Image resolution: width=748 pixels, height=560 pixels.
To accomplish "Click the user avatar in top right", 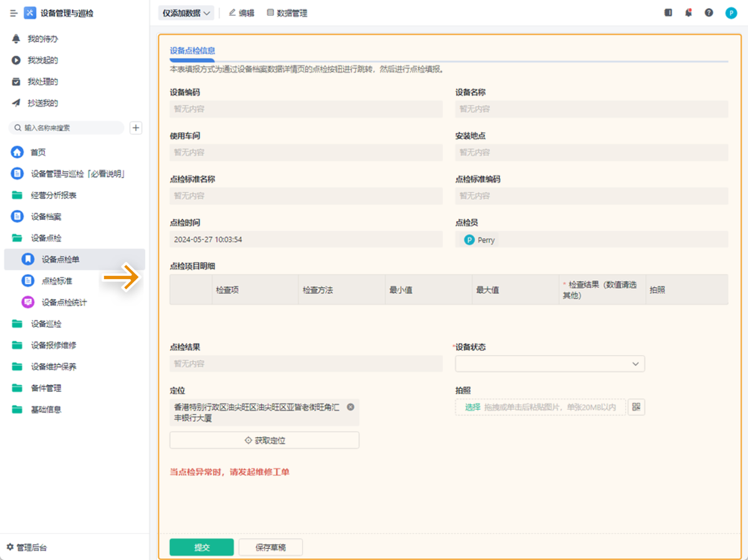I will pyautogui.click(x=731, y=13).
